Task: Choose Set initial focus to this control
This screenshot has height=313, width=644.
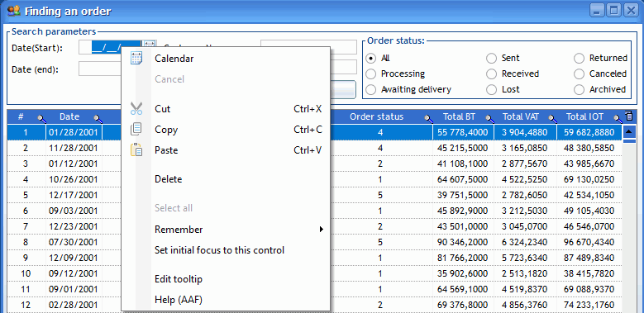Action: 226,250
